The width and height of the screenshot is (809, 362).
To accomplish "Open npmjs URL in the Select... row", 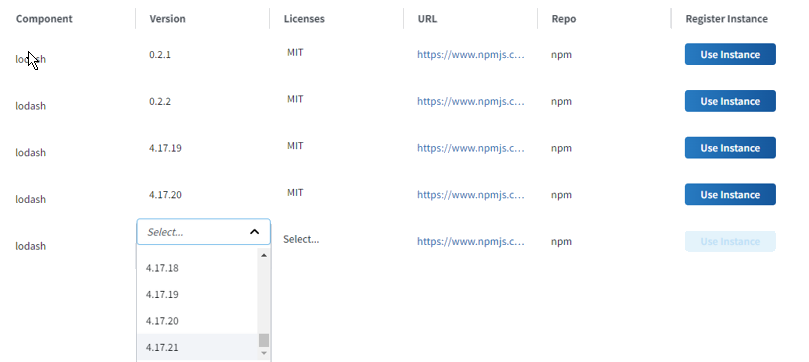I will (471, 241).
